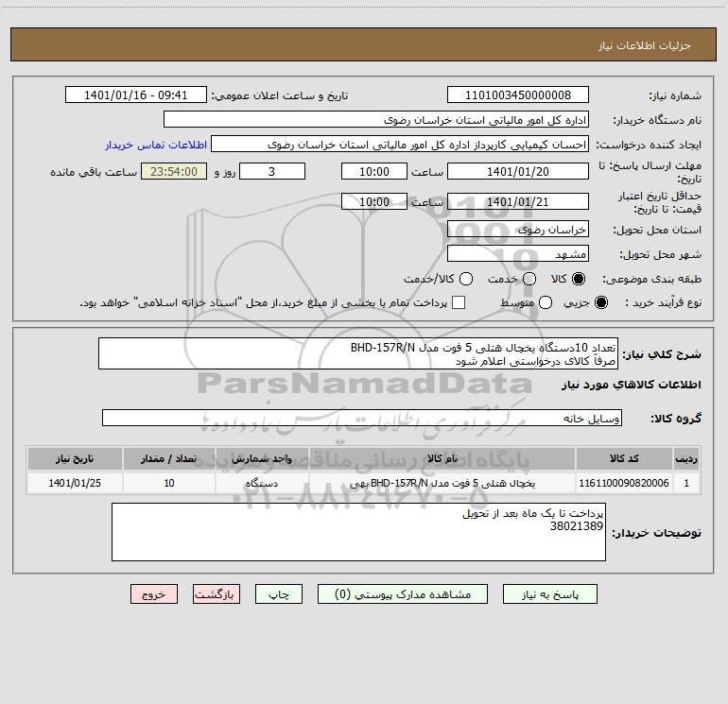The width and height of the screenshot is (728, 704).
Task: Choose the متوسط purchase type radio
Action: tap(546, 302)
